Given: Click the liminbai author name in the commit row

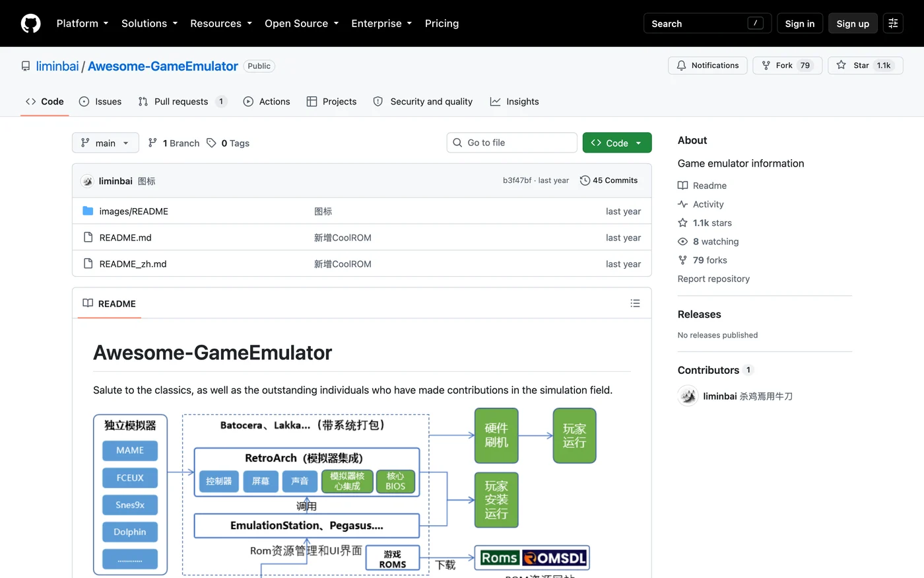Looking at the screenshot, I should tap(115, 181).
